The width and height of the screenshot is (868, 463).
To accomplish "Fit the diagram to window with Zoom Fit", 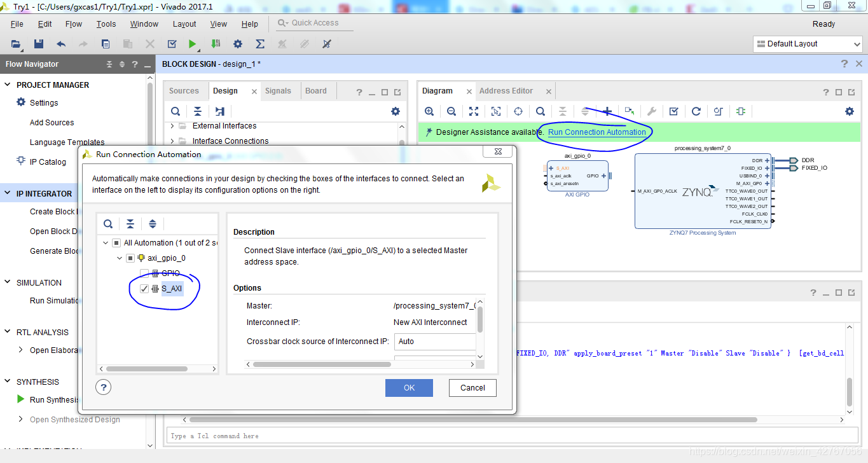I will (x=474, y=111).
